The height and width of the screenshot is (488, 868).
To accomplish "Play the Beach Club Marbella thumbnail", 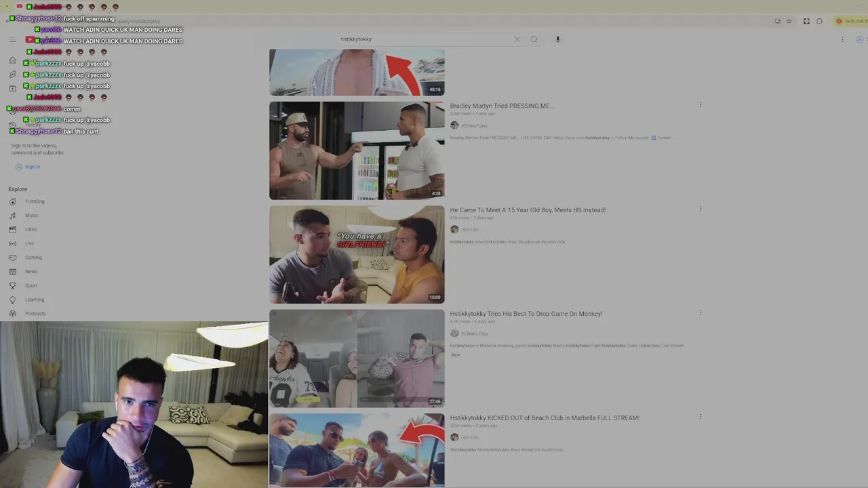I will (x=357, y=450).
